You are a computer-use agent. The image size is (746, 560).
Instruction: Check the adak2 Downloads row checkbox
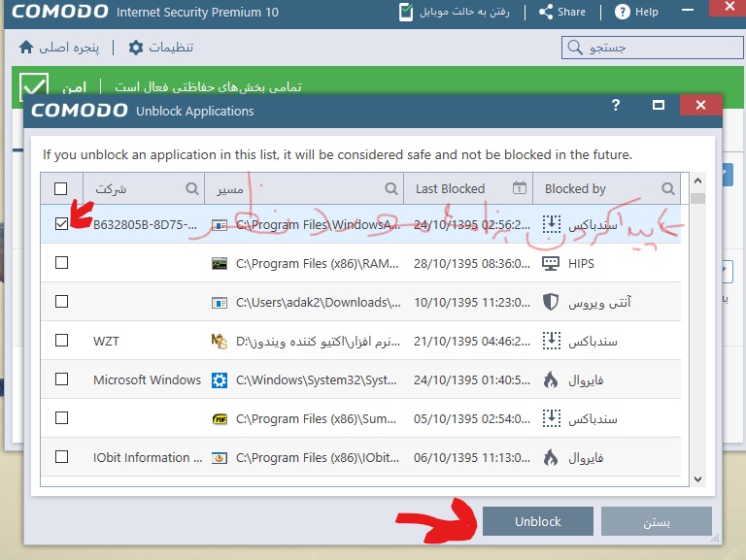(x=61, y=302)
